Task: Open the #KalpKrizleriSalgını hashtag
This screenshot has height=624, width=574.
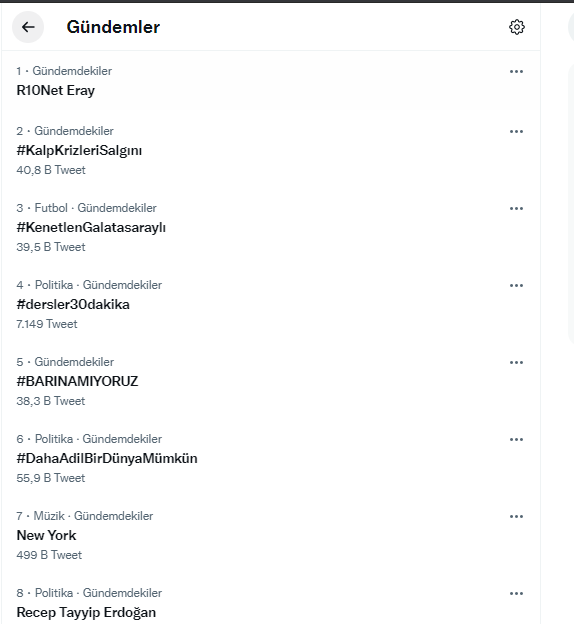Action: [271, 150]
